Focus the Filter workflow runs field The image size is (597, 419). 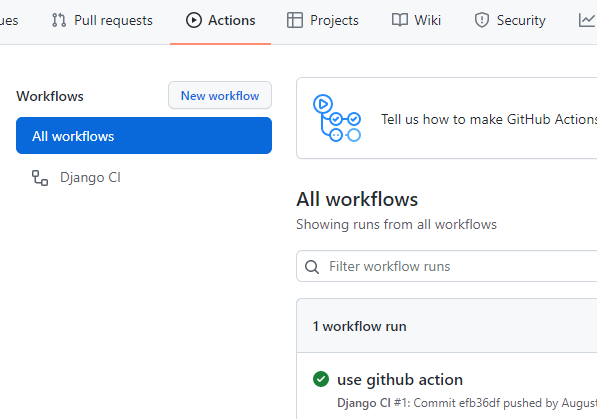coord(447,266)
